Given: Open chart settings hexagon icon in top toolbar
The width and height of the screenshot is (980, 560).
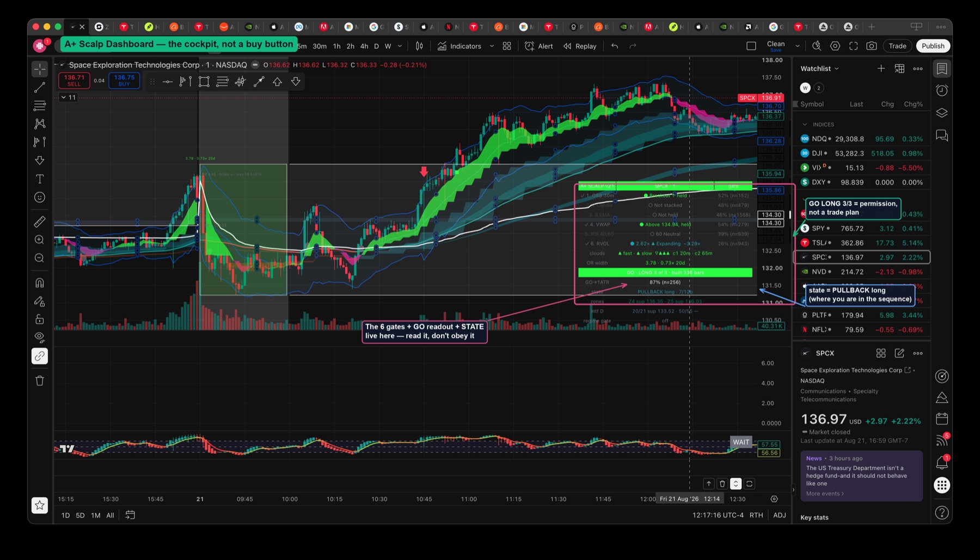Looking at the screenshot, I should pos(835,46).
